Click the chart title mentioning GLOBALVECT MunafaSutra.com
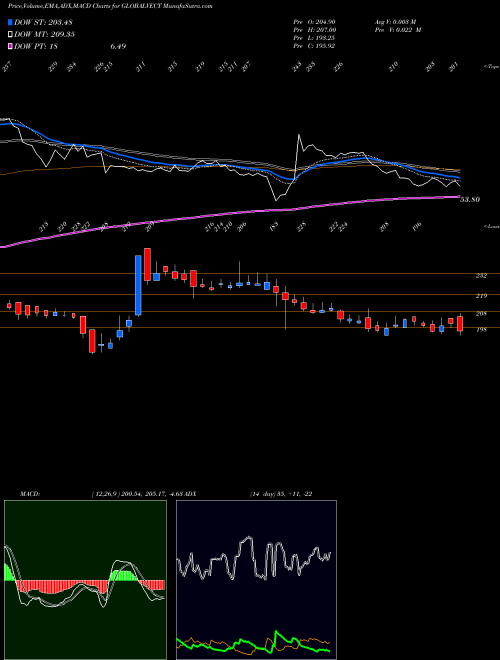The height and width of the screenshot is (660, 500). click(110, 6)
